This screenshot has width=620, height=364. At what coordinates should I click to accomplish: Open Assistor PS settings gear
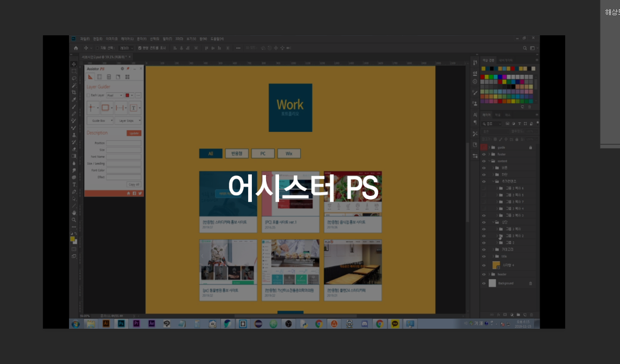tap(122, 69)
